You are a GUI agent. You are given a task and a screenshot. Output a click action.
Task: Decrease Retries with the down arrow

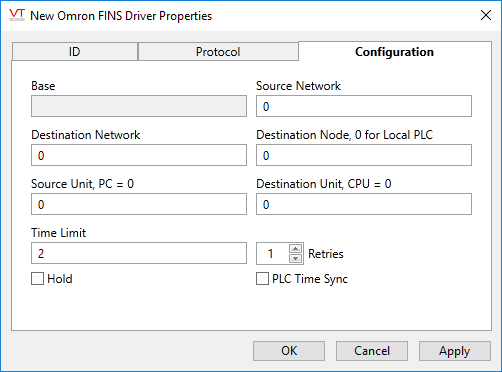coord(296,258)
